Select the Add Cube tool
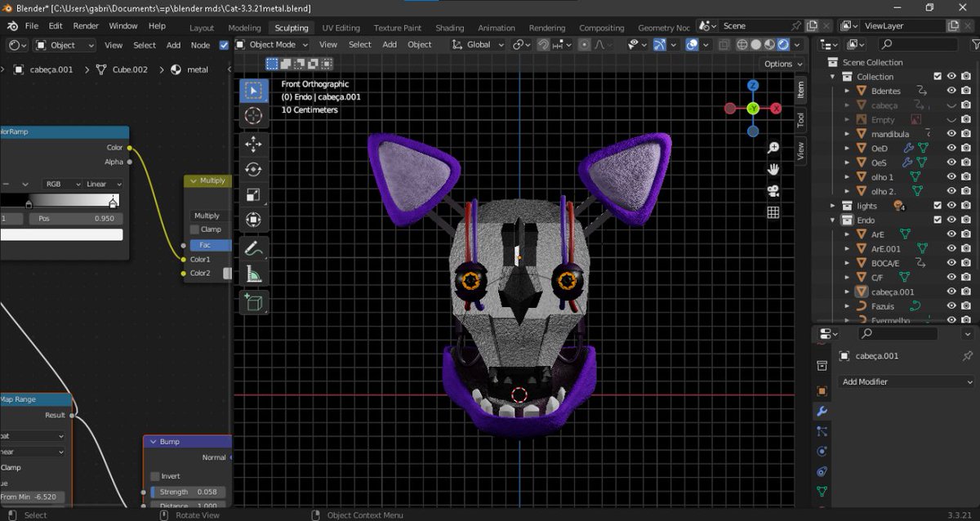The image size is (980, 521). pyautogui.click(x=253, y=303)
